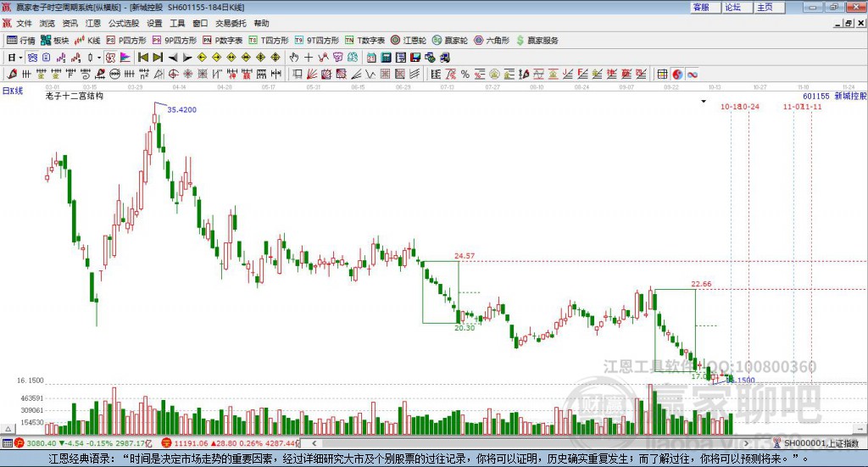Open the 9T四方形 tool
Screen dimensions: 868x467
click(317, 41)
